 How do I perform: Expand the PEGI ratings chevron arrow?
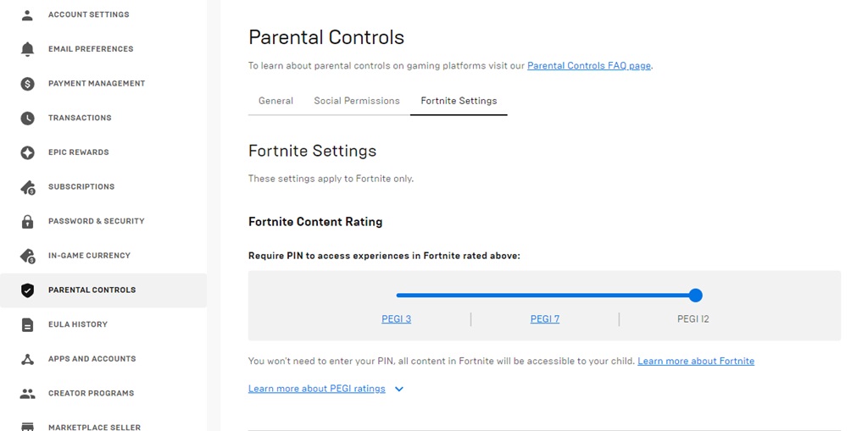[x=399, y=389]
